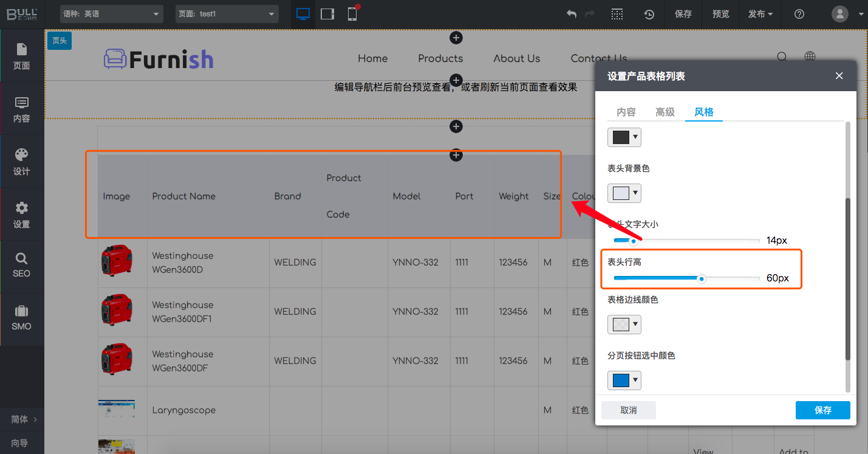Screen dimensions: 868x454
Task: Open the 表头背景色 color swatch
Action: (x=624, y=193)
